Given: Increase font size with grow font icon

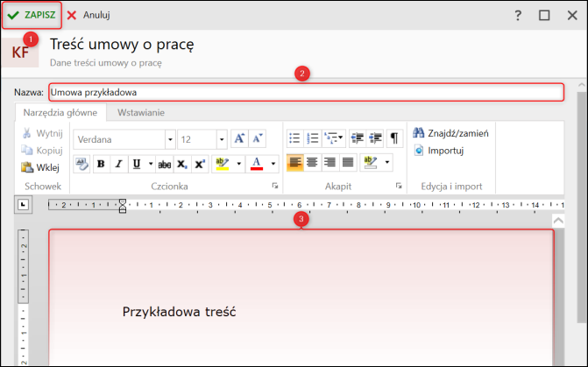Looking at the screenshot, I should (239, 138).
